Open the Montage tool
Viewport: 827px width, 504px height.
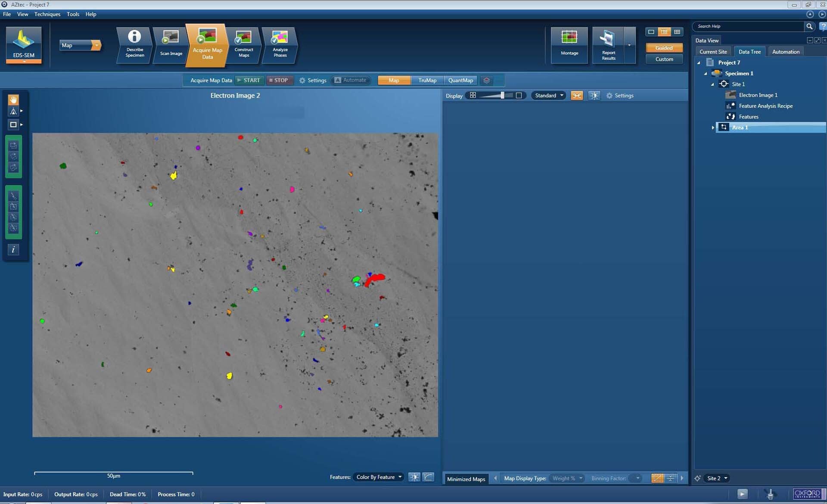569,45
